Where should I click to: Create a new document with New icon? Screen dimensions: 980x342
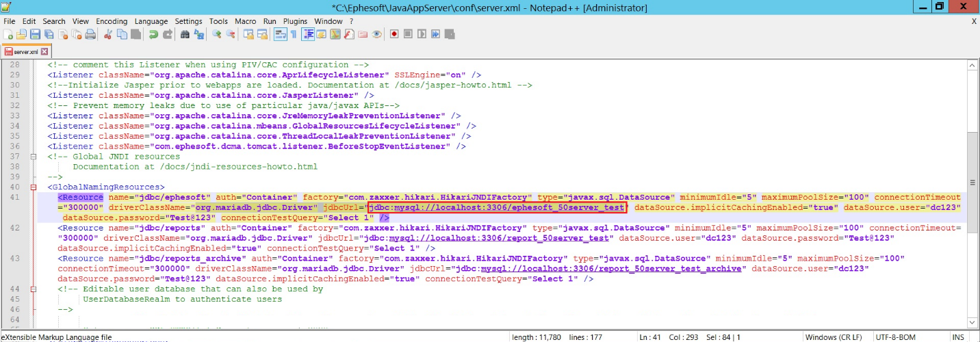[8, 34]
